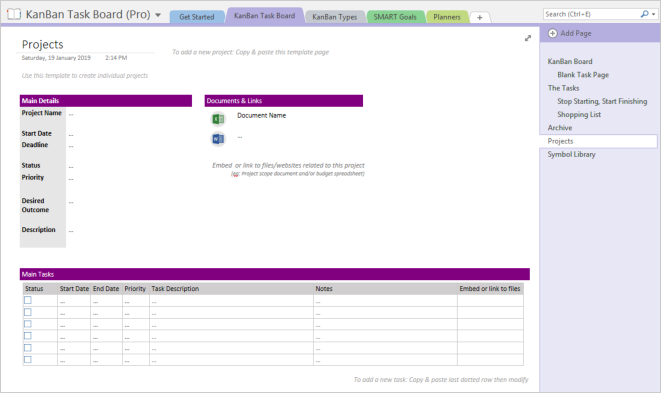Click the notebook icon beside KanBan Task Board title
Screen dimensions: 661x393
14,14
